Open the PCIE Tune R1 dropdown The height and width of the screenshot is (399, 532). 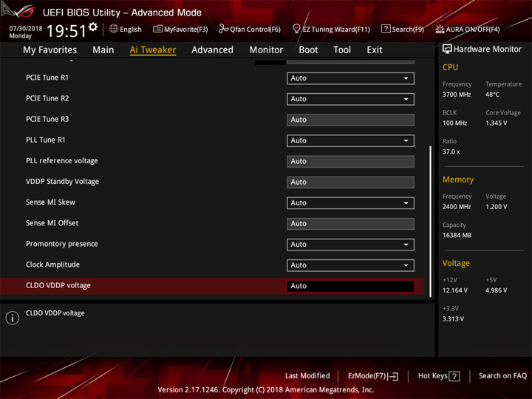click(x=350, y=78)
